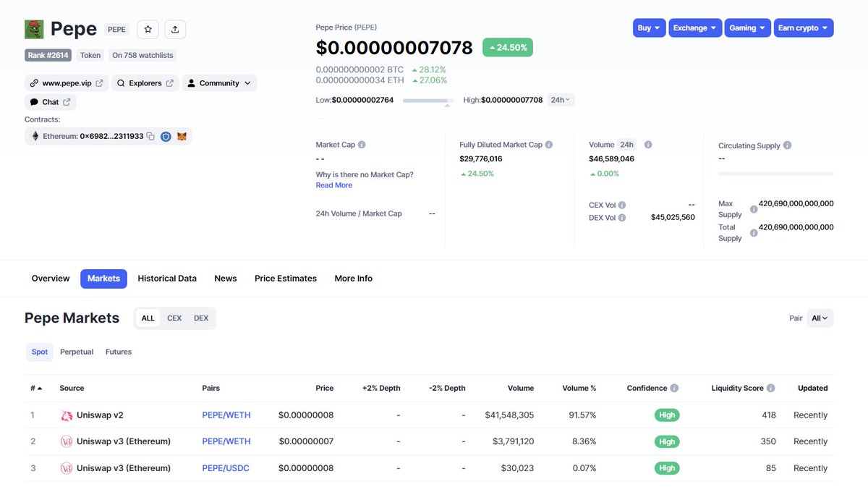Image resolution: width=868 pixels, height=500 pixels.
Task: Click the Circulating Supply info icon
Action: coord(788,145)
